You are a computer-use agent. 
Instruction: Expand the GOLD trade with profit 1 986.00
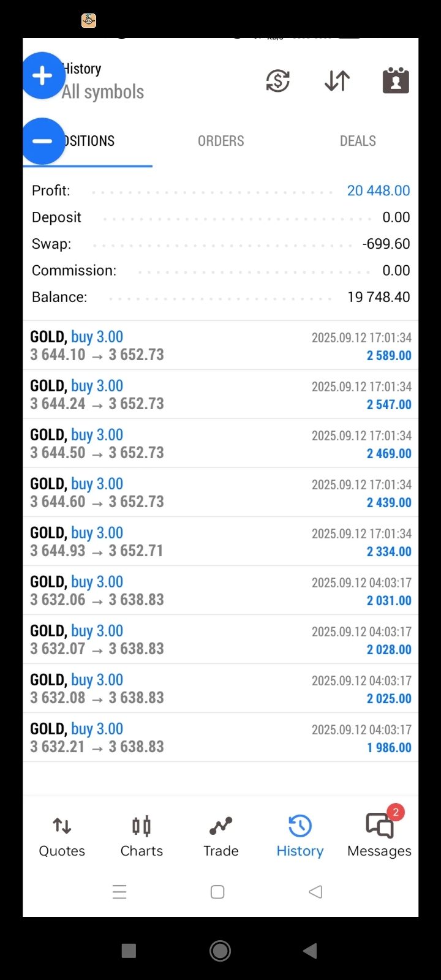pos(221,737)
